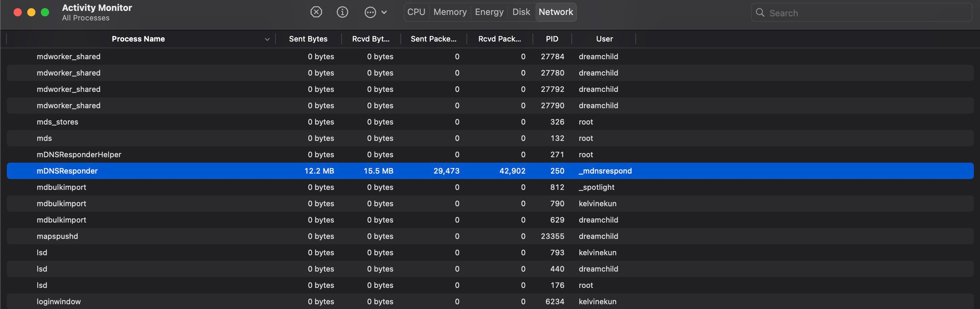Image resolution: width=980 pixels, height=309 pixels.
Task: Select the Disk tab
Action: [x=521, y=12]
